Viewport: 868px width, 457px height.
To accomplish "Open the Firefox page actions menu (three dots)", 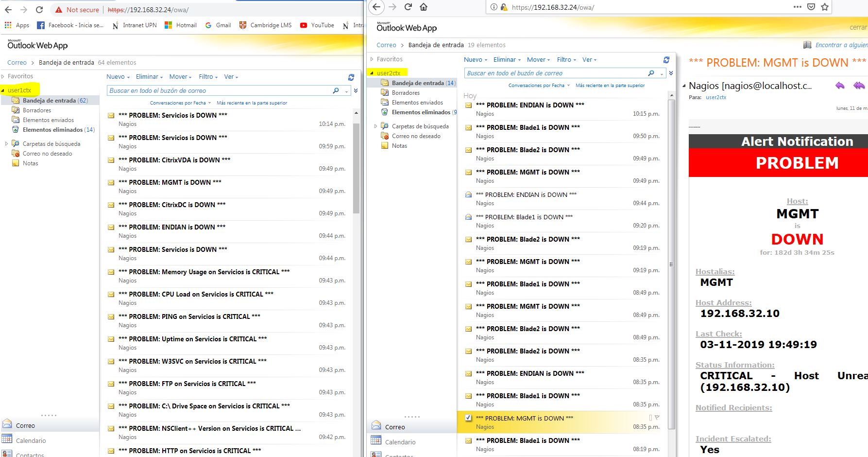I will (x=797, y=7).
